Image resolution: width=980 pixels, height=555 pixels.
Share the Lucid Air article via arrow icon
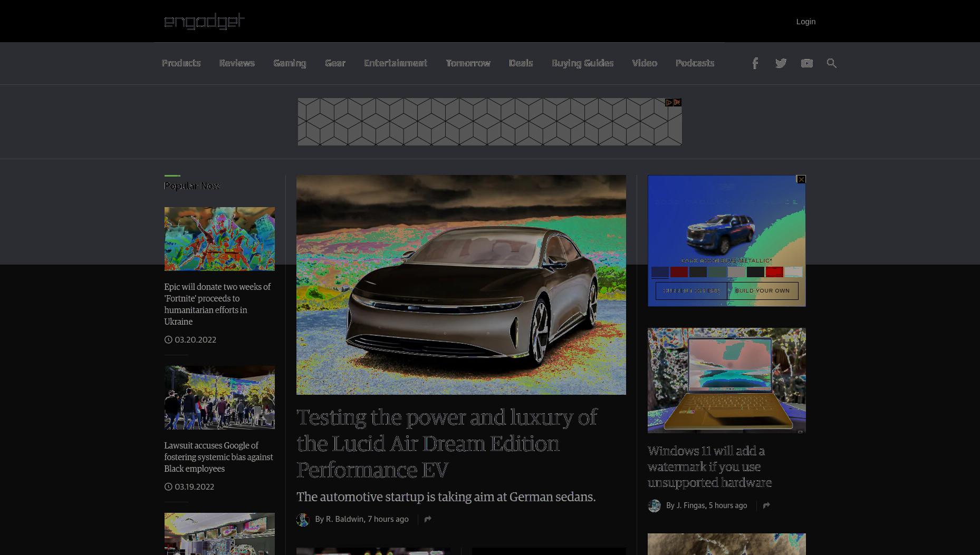coord(428,519)
